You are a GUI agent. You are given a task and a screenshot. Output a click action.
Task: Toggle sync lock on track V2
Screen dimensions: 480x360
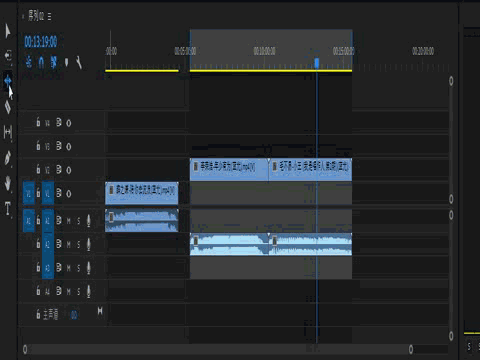[59, 170]
